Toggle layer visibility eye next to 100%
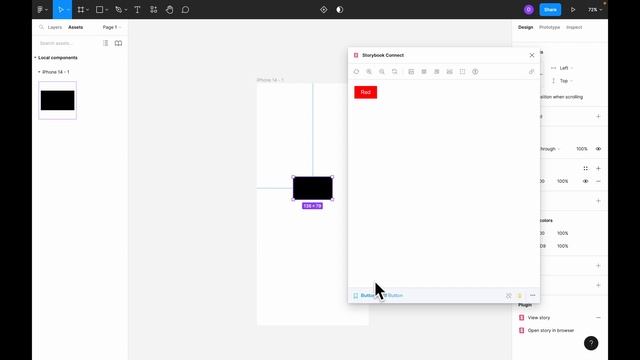640x360 pixels. tap(598, 149)
